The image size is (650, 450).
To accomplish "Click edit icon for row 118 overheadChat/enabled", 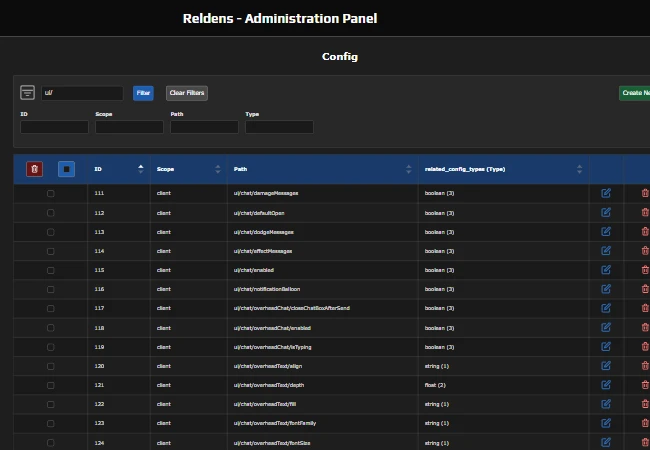I will (x=606, y=328).
